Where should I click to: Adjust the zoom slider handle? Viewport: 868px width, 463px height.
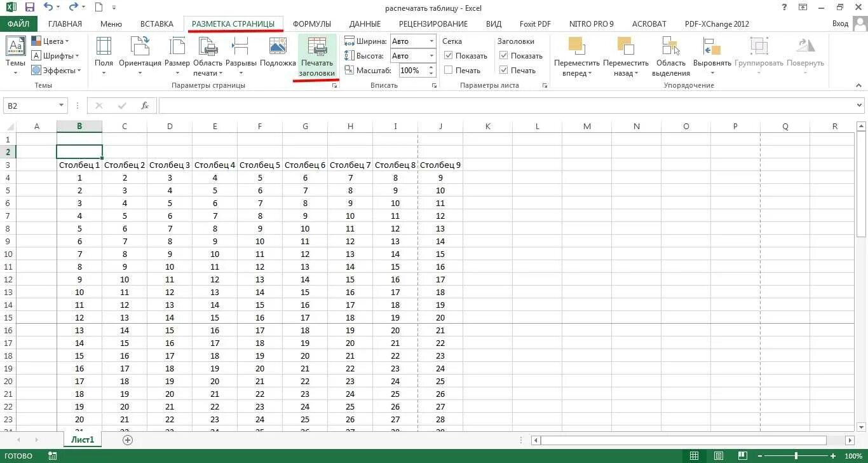tap(796, 456)
